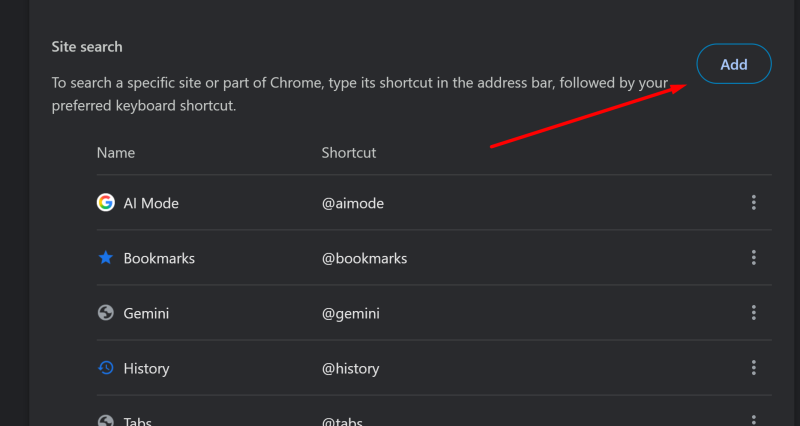Select the History entry name
This screenshot has width=800, height=426.
146,368
